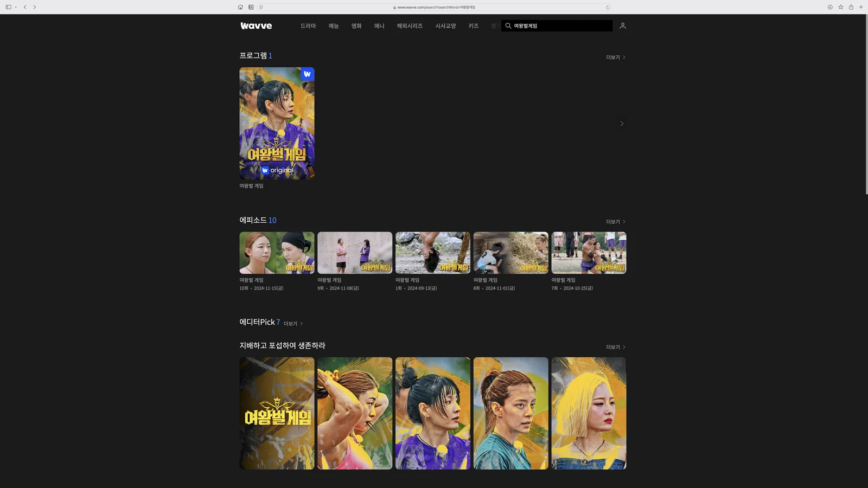Open the 애니 menu
868x488 pixels.
(379, 26)
